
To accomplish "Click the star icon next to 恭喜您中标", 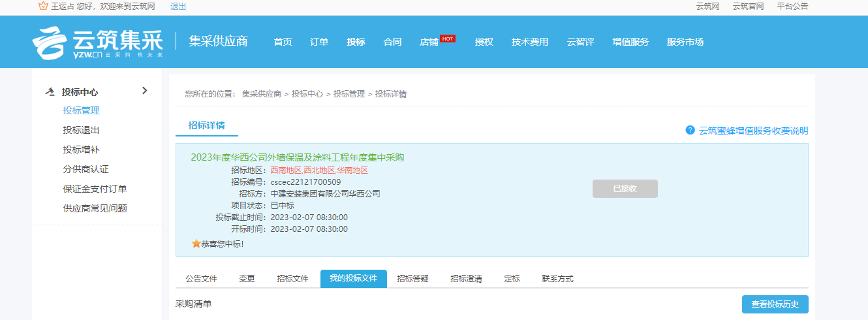I will (x=196, y=244).
